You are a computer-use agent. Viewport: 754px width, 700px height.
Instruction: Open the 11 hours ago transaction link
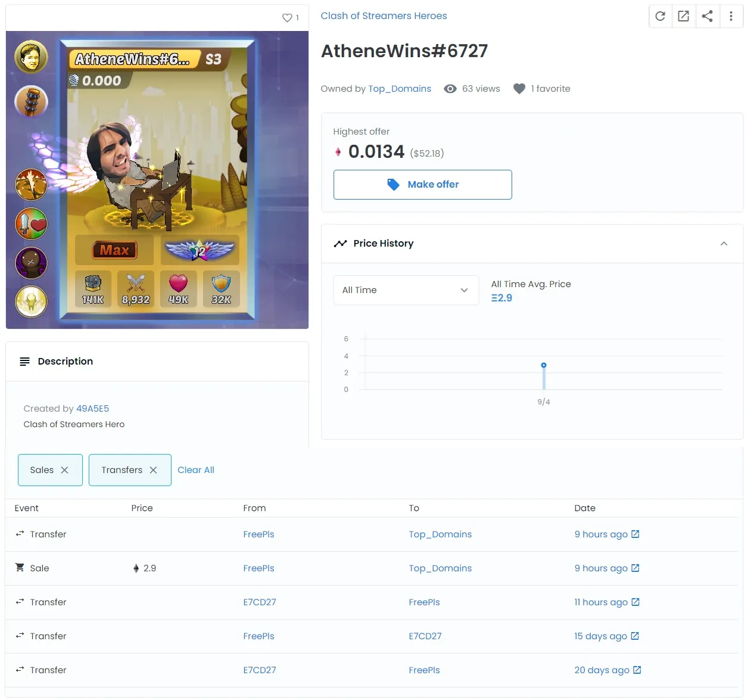[x=607, y=602]
